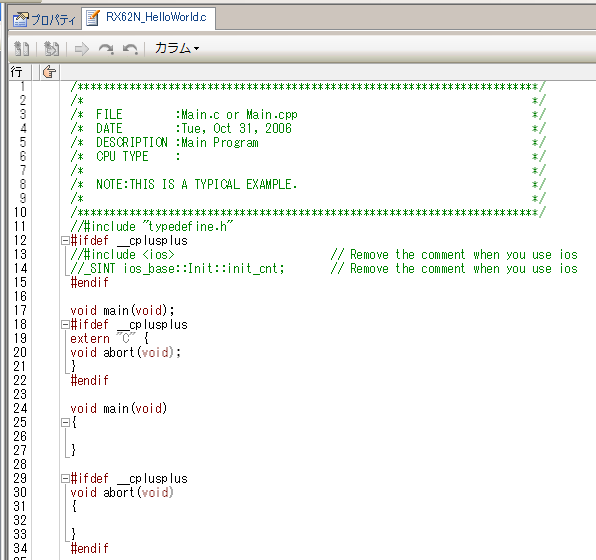Click the counter-clockwise curved arrow icon
This screenshot has width=596, height=560.
point(130,49)
